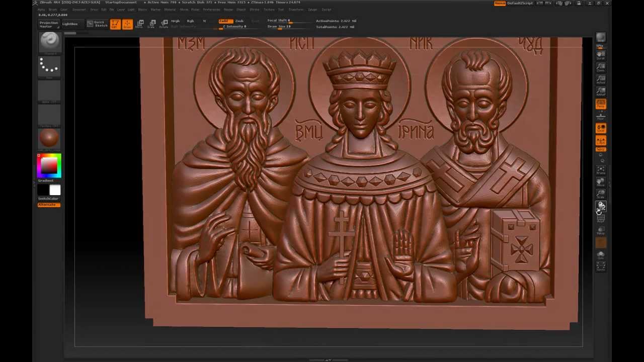Select the black secondary color swatch
The height and width of the screenshot is (362, 644).
(x=43, y=190)
